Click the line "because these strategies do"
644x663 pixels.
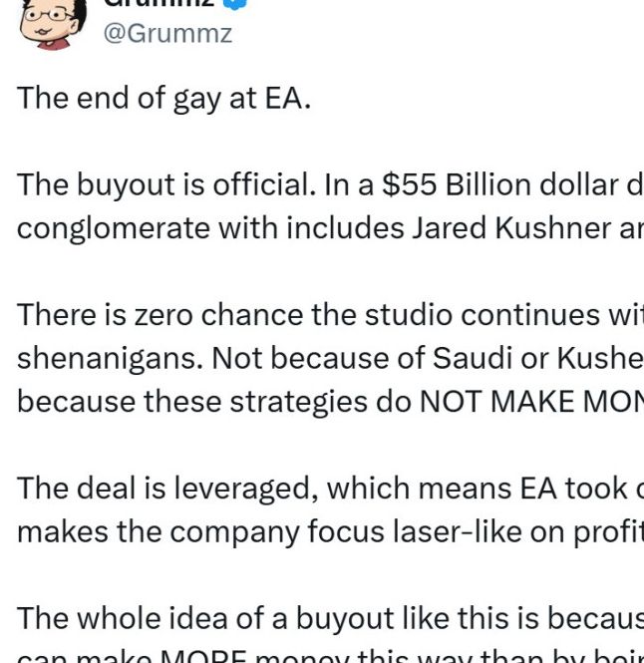click(329, 401)
